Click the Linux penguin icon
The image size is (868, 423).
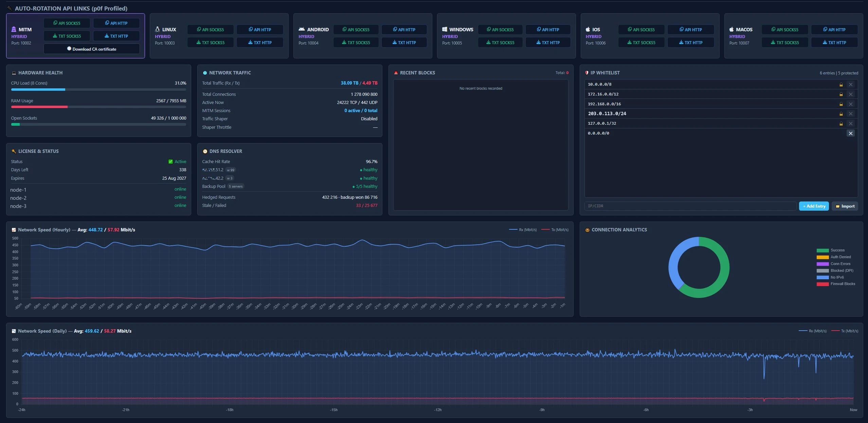tap(157, 29)
